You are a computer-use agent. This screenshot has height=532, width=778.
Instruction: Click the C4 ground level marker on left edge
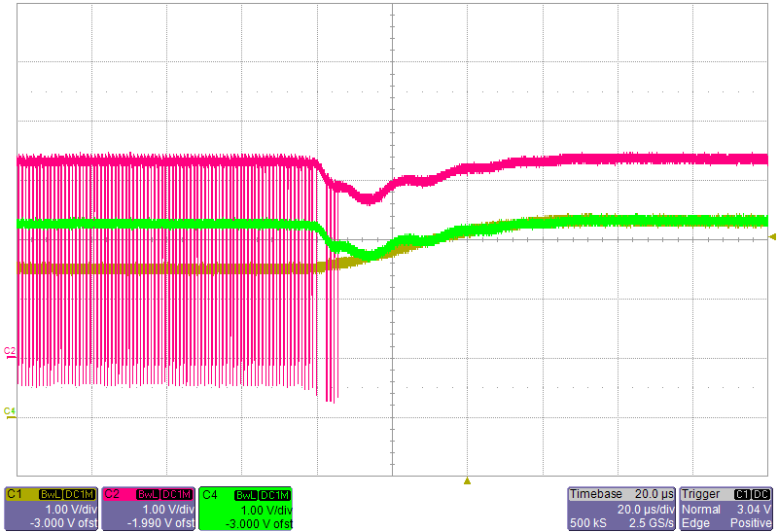[x=10, y=413]
